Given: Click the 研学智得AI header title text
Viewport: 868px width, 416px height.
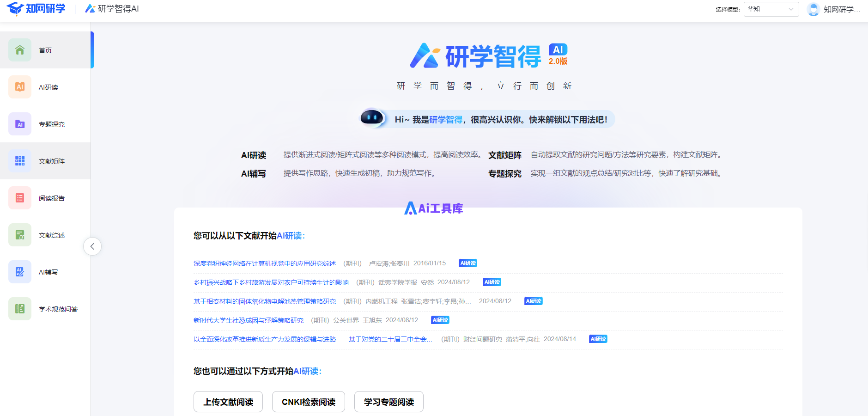Looking at the screenshot, I should pos(118,9).
